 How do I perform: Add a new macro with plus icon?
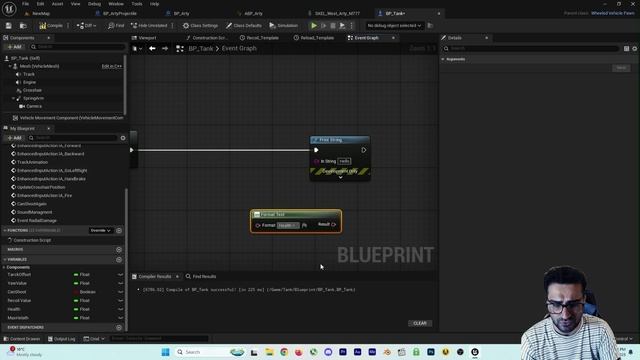(x=119, y=249)
